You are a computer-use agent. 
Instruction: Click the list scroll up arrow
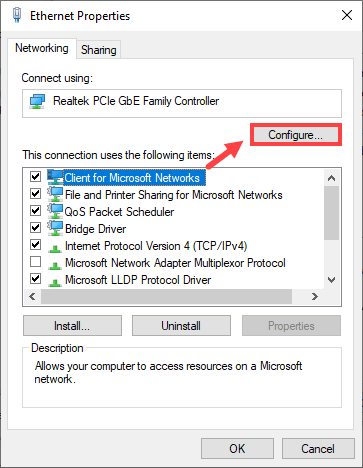[x=331, y=178]
